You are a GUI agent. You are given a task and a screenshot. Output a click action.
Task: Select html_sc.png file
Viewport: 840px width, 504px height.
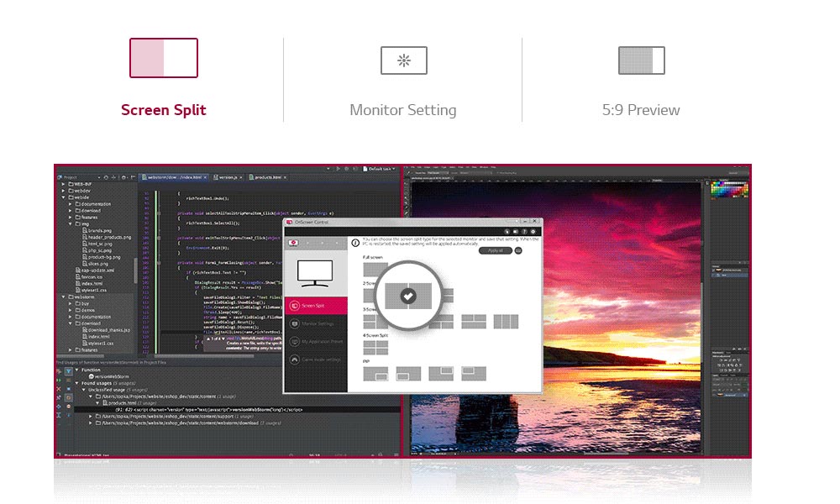click(97, 244)
